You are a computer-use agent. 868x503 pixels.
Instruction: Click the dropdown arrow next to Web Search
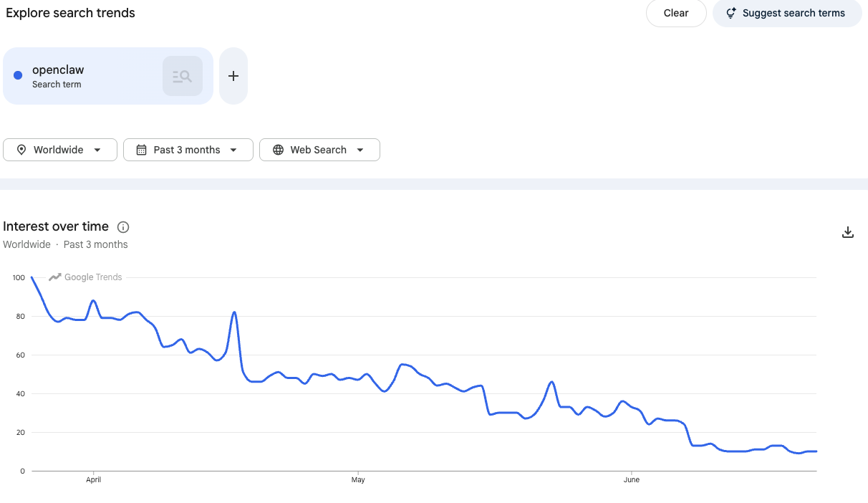pos(360,150)
